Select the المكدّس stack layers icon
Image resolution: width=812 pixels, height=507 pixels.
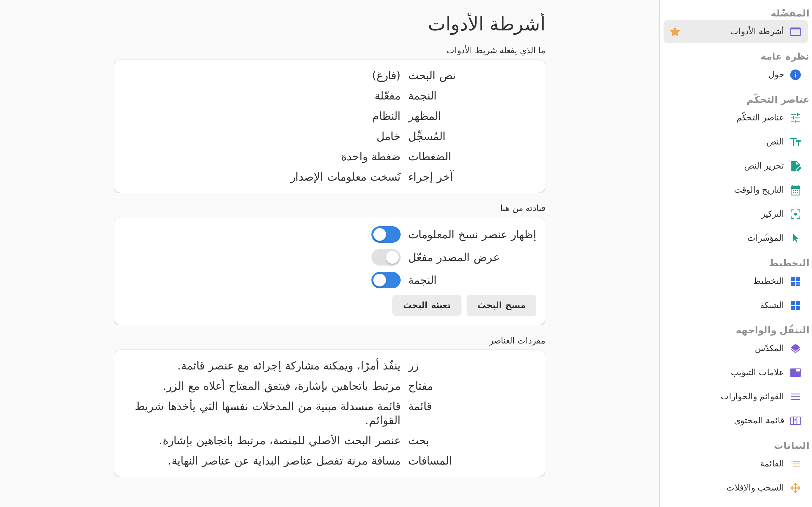click(x=795, y=348)
